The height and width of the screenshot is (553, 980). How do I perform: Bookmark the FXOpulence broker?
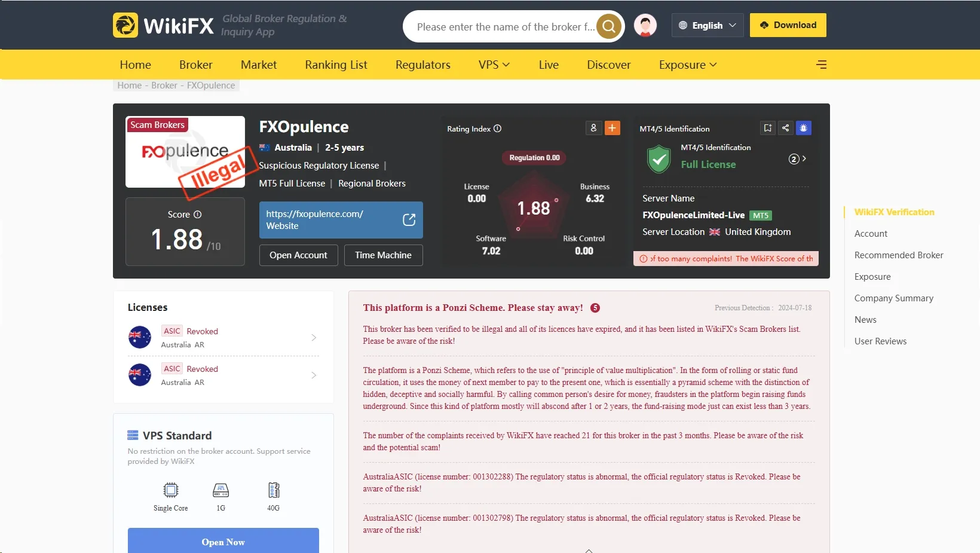(x=768, y=128)
